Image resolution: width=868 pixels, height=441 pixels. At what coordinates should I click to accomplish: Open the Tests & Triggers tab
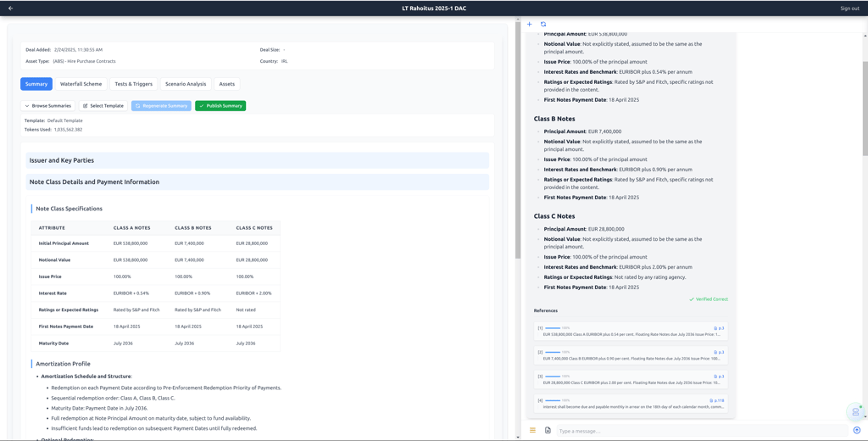(x=134, y=84)
